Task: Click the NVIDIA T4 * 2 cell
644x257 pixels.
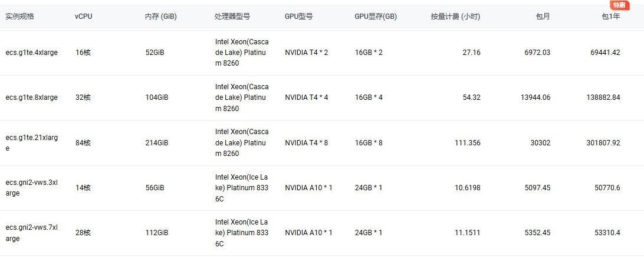Action: [x=307, y=53]
